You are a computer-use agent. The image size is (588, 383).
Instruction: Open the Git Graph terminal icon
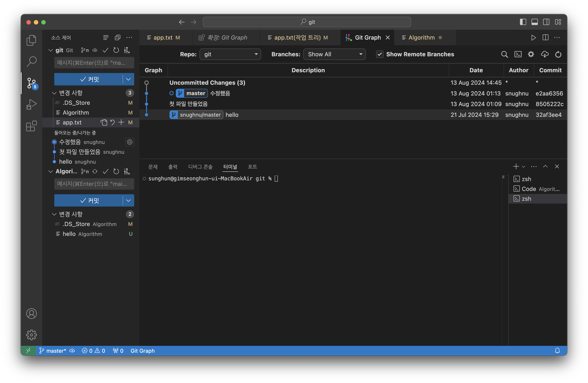(x=518, y=54)
